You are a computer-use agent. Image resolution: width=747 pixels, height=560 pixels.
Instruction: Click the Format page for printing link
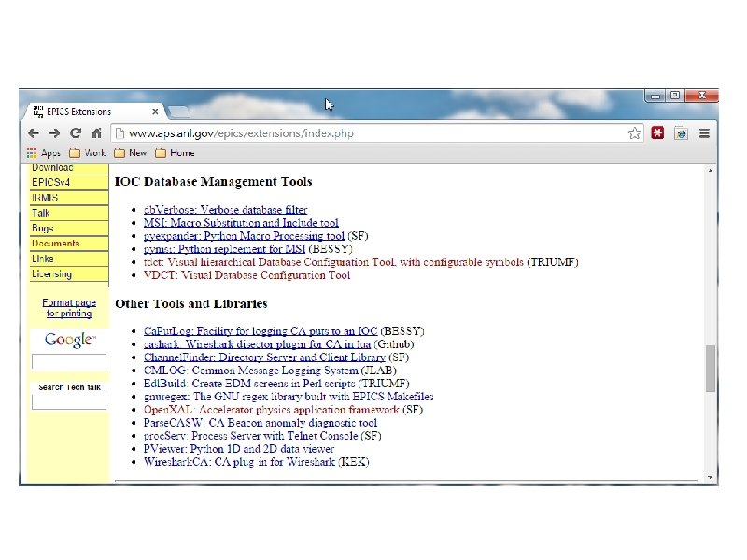(x=69, y=308)
